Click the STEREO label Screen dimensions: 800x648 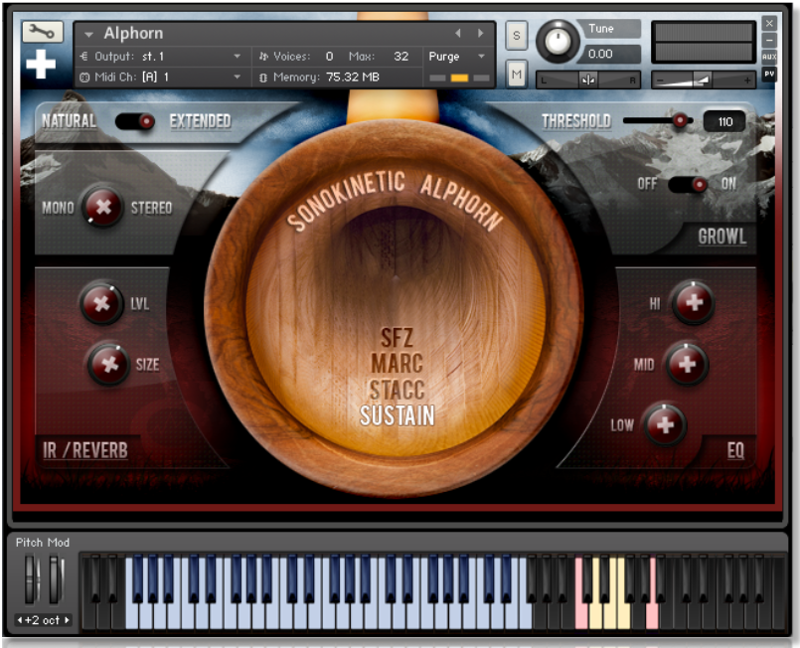pos(152,208)
